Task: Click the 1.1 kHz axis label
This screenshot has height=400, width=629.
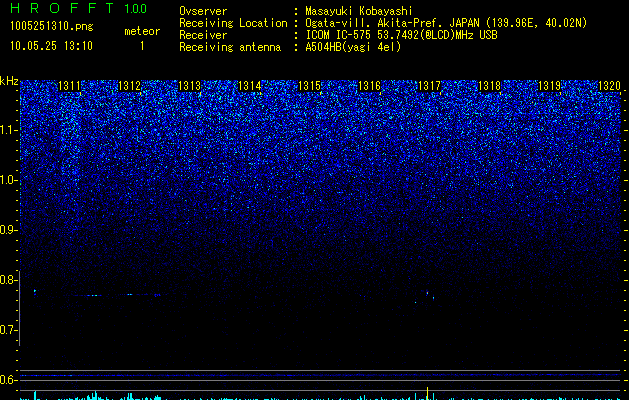Action: click(x=7, y=130)
